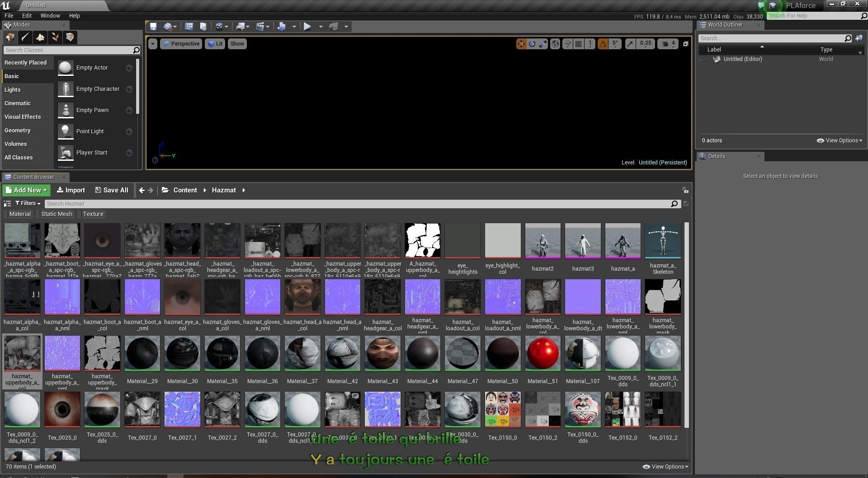
Task: Open the Help menu
Action: pos(74,15)
